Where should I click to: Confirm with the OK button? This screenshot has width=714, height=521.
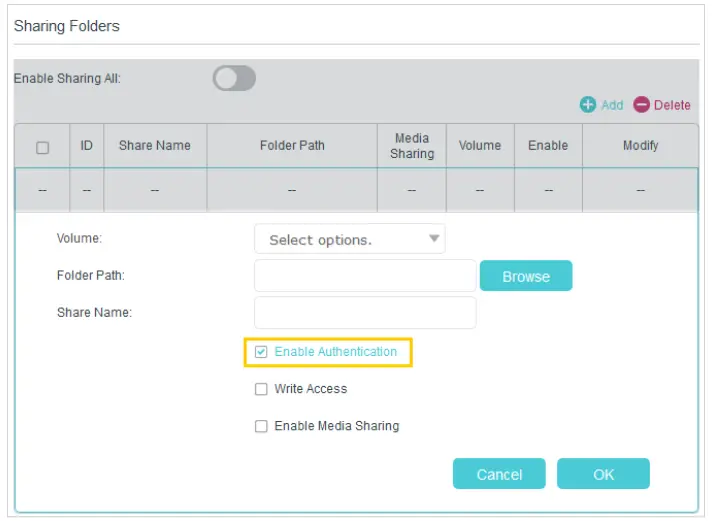[603, 474]
